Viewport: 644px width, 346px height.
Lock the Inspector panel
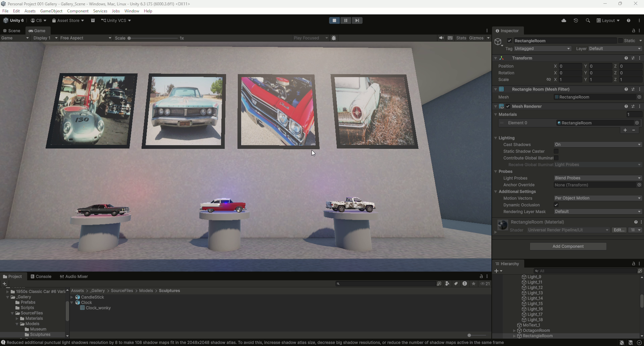(x=634, y=31)
